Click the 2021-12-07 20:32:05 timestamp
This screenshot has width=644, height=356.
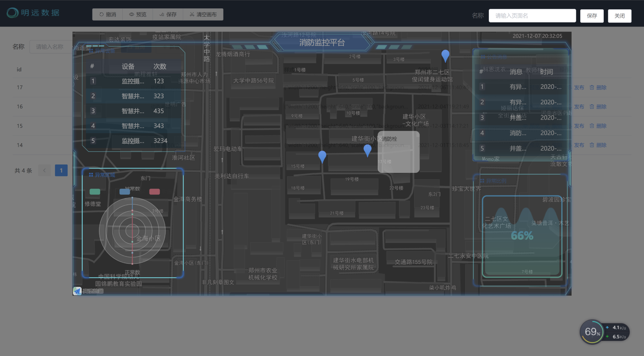pos(537,36)
